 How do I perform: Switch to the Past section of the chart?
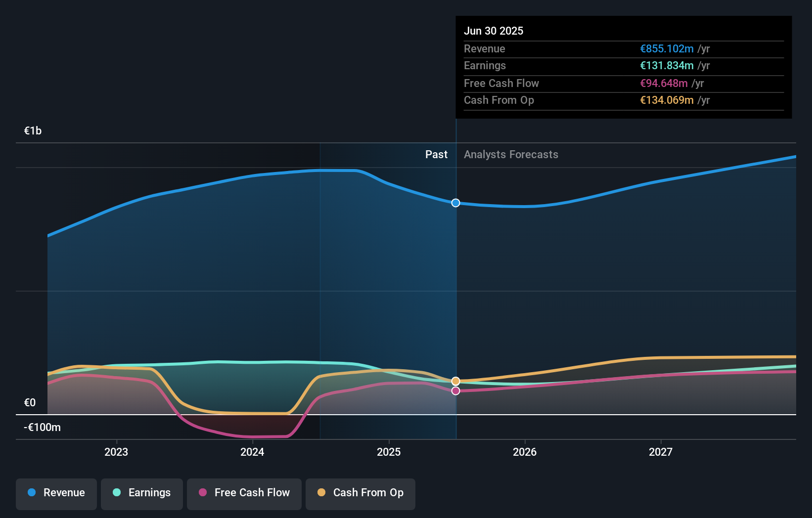(436, 154)
